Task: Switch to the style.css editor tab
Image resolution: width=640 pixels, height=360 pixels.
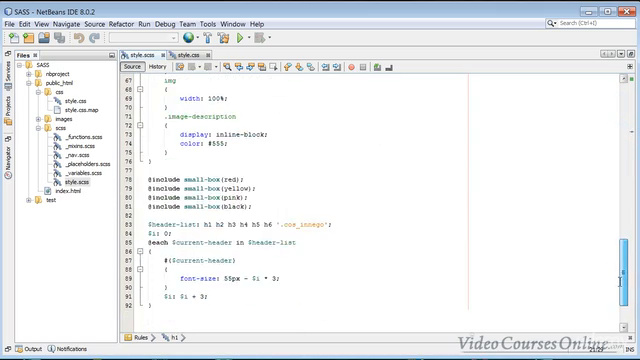Action: pyautogui.click(x=189, y=55)
